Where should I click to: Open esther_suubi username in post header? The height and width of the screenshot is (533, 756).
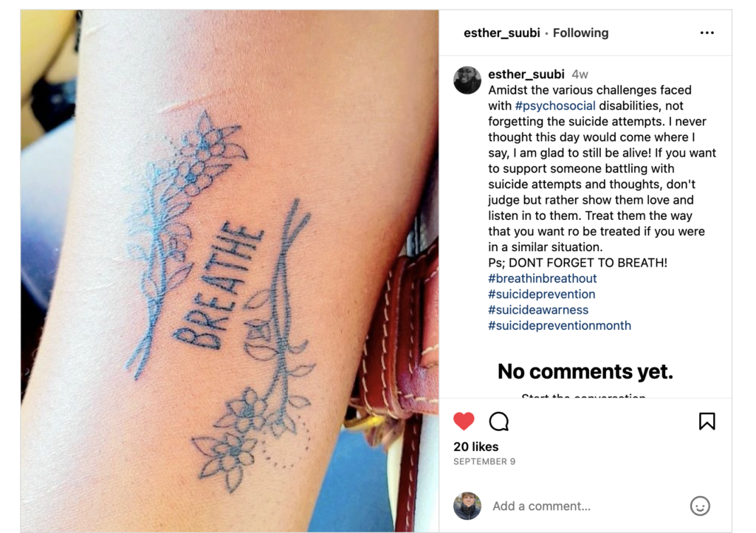[x=501, y=32]
